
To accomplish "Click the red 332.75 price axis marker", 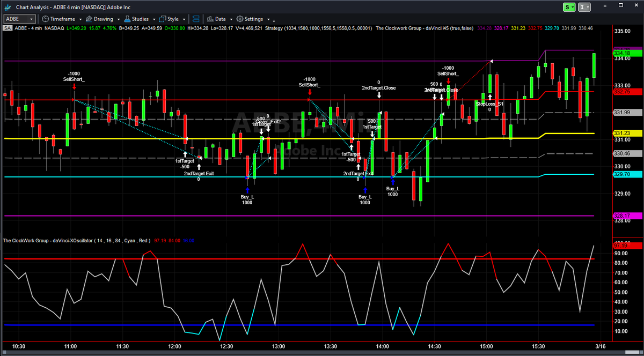I will [x=626, y=92].
